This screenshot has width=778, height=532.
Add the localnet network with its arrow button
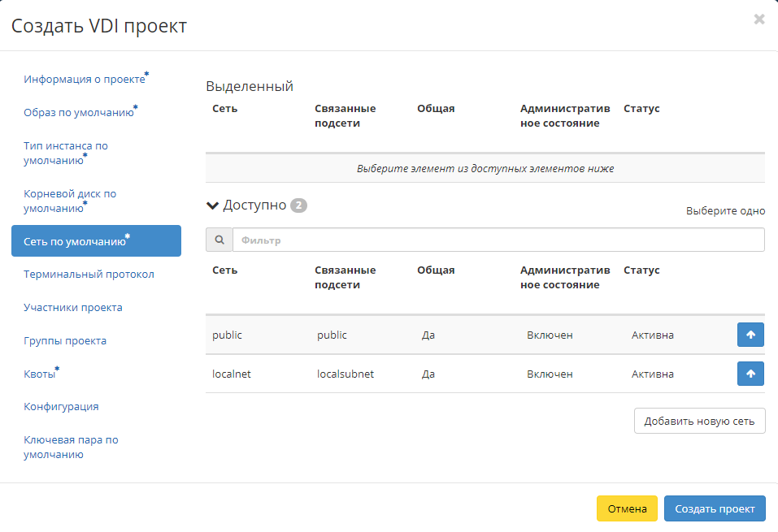[x=750, y=374]
